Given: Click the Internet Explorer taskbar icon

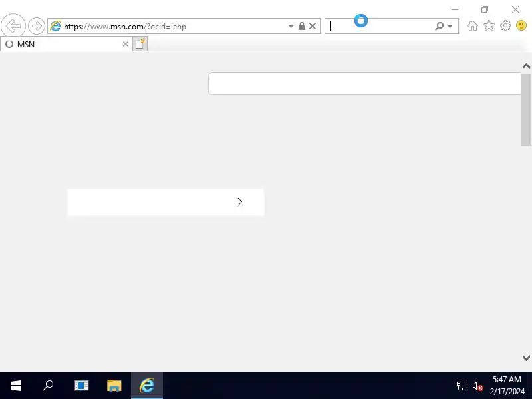Looking at the screenshot, I should [147, 386].
